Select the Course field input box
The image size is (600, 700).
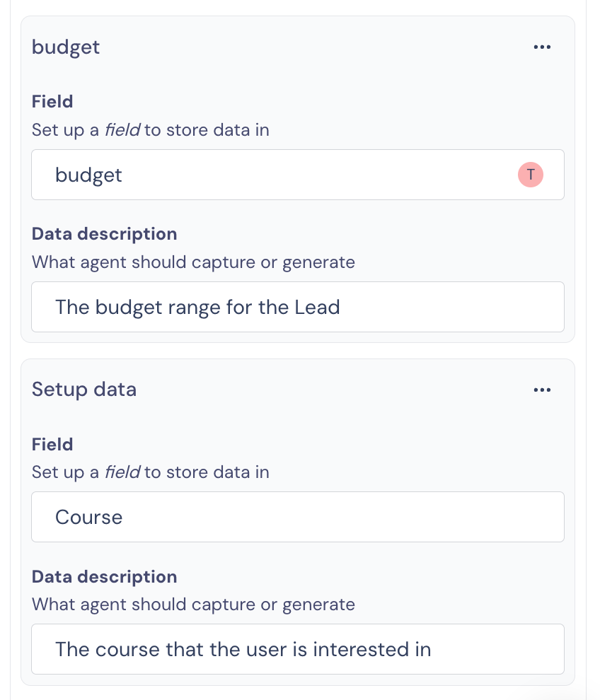pyautogui.click(x=298, y=517)
